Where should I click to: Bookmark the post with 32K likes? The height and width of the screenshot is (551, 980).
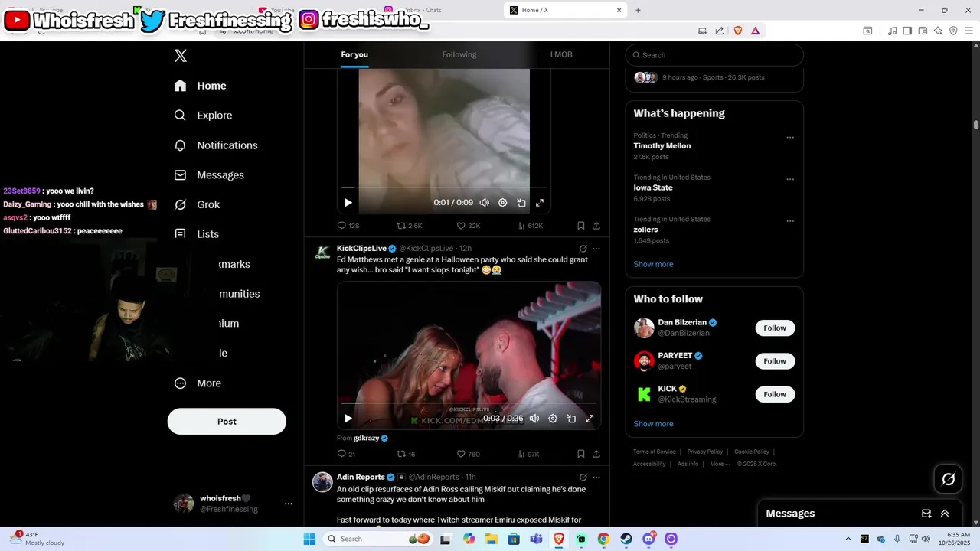(x=581, y=226)
